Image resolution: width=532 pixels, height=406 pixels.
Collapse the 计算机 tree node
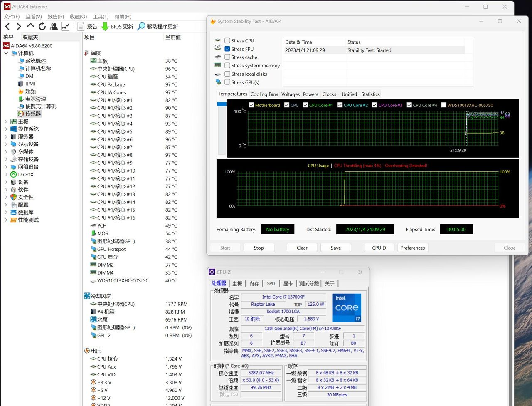pyautogui.click(x=6, y=53)
